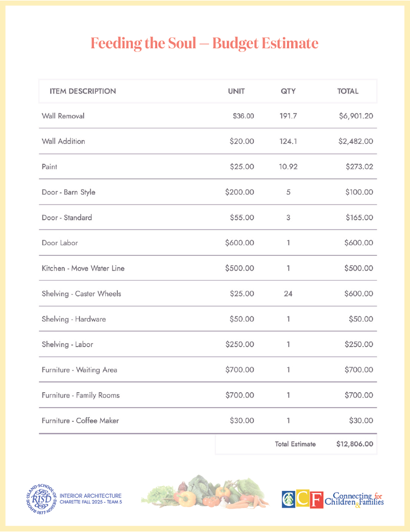Click the Wall Removal row label
410x532 pixels.
(63, 116)
